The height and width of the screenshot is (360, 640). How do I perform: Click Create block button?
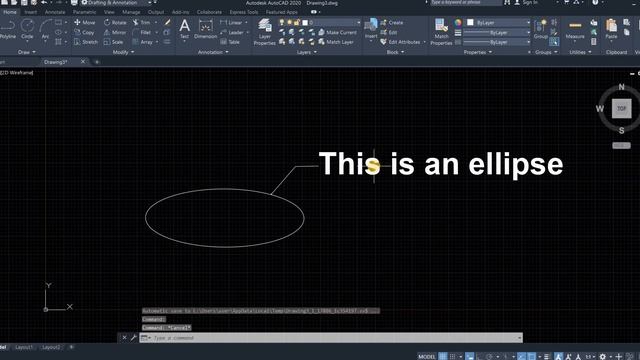coord(392,22)
